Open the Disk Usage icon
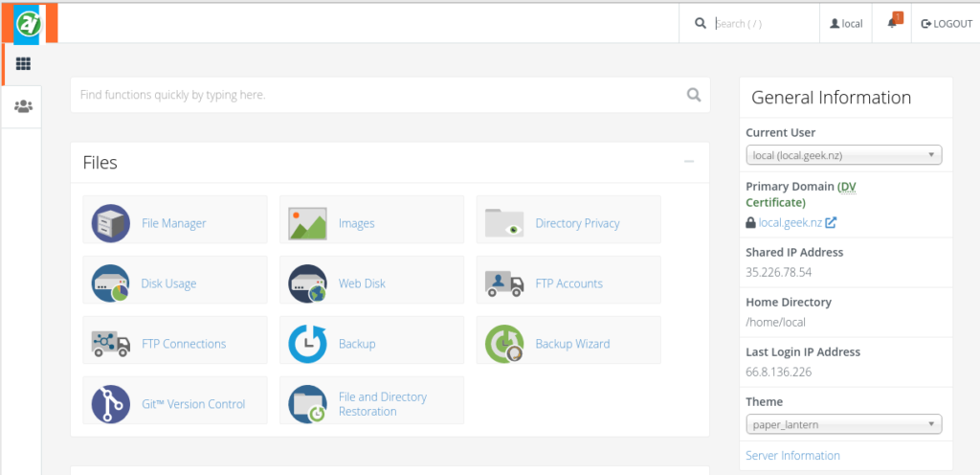 click(x=111, y=283)
